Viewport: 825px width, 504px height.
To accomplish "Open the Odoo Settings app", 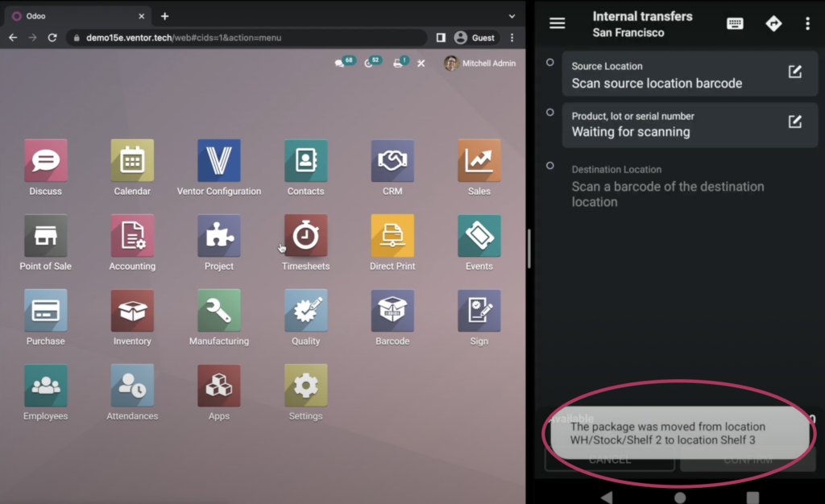I will pyautogui.click(x=305, y=385).
